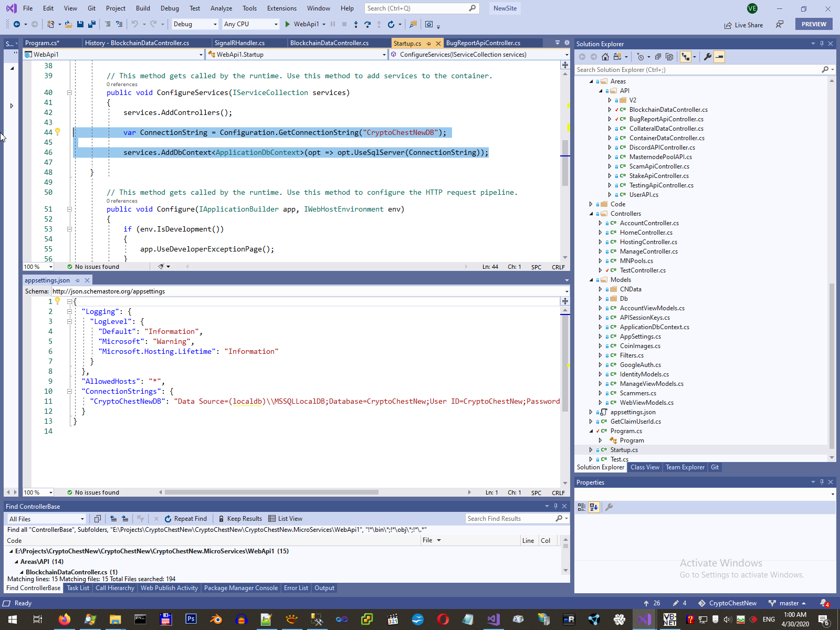Expand the Code folder in Solution Explorer
The image size is (840, 630).
pos(591,204)
